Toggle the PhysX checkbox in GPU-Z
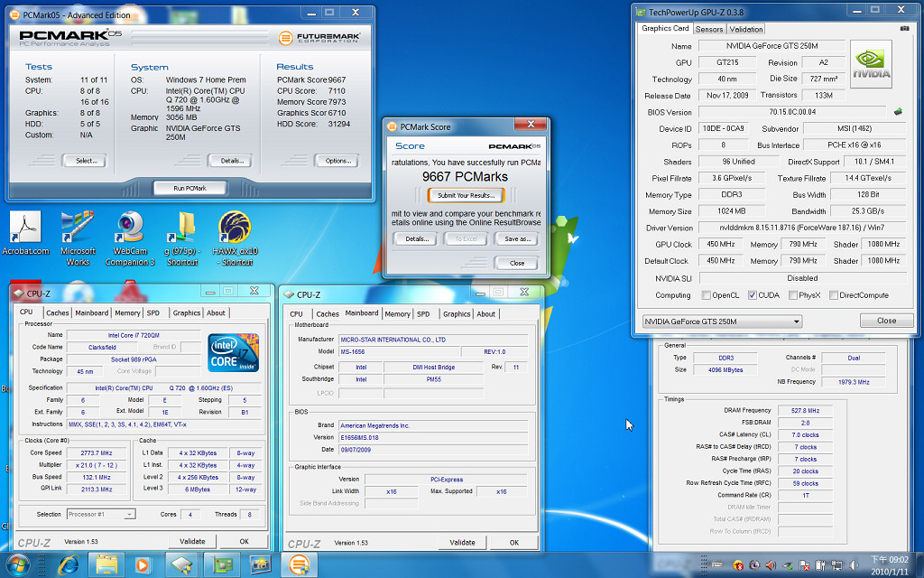Screen dimensions: 924x578 pyautogui.click(x=793, y=295)
